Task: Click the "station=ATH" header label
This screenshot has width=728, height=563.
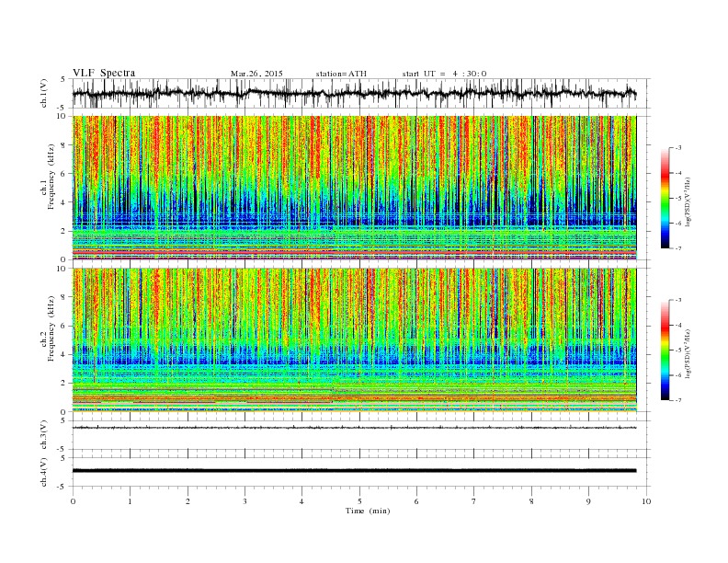Action: pyautogui.click(x=341, y=74)
